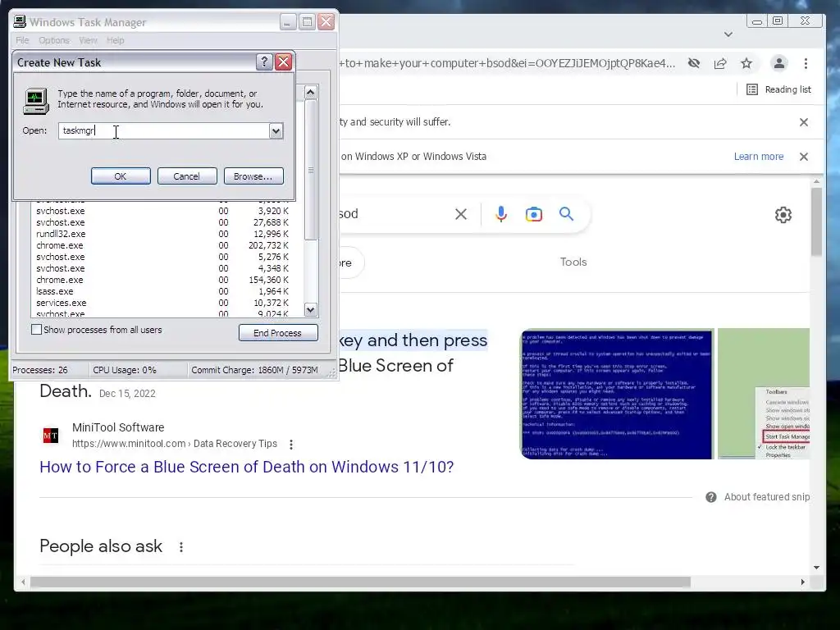The width and height of the screenshot is (840, 630).
Task: Select svchost.exe process using 5,276 K
Action: tap(163, 257)
